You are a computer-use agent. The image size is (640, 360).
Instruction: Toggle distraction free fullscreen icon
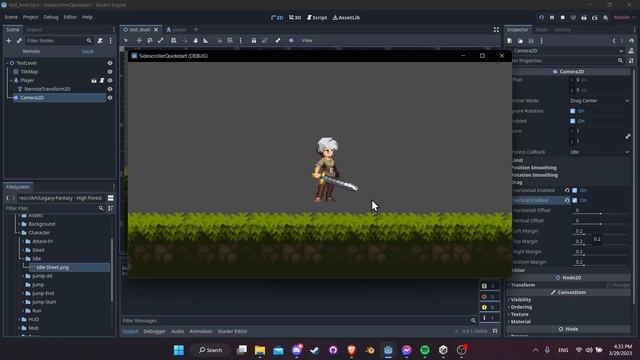(496, 29)
